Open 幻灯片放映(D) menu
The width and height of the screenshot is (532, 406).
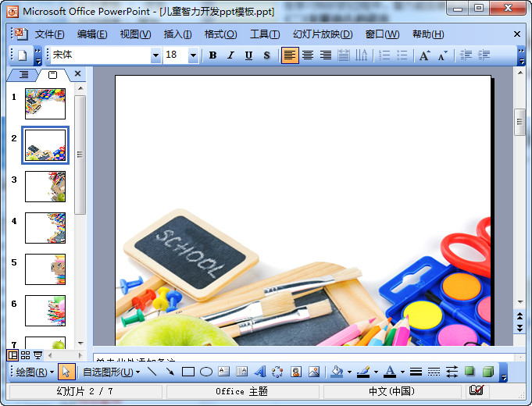(x=323, y=34)
